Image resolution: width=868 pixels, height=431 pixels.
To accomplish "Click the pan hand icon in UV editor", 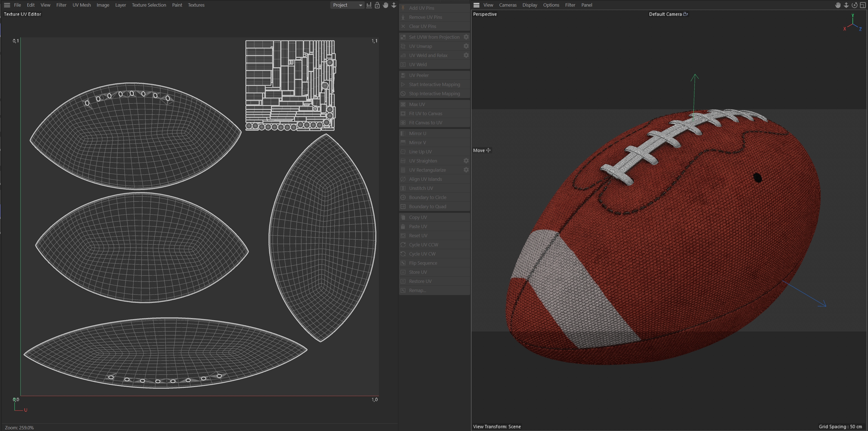I will click(x=385, y=5).
